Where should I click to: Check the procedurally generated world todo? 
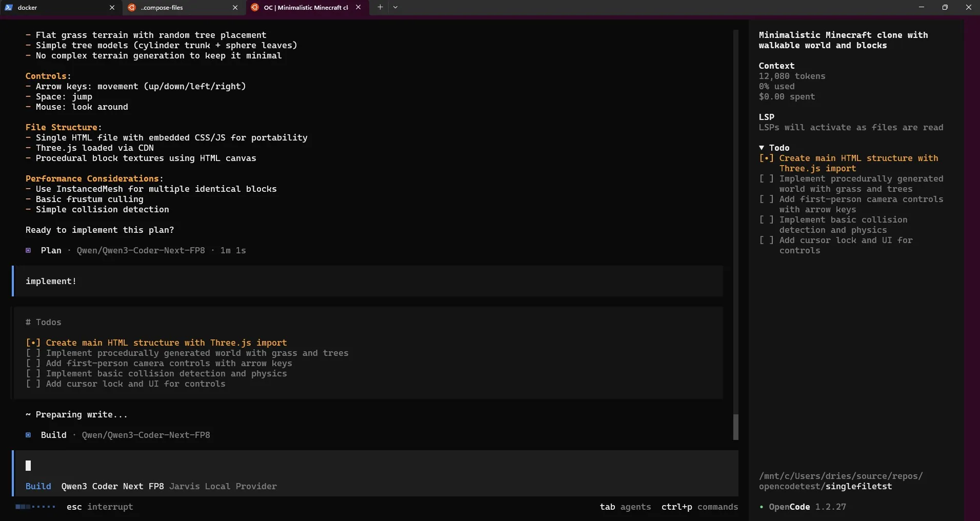(x=766, y=178)
